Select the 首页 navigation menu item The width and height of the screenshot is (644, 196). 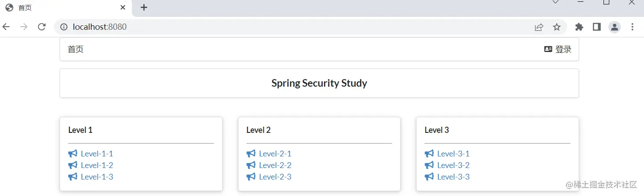pyautogui.click(x=76, y=49)
